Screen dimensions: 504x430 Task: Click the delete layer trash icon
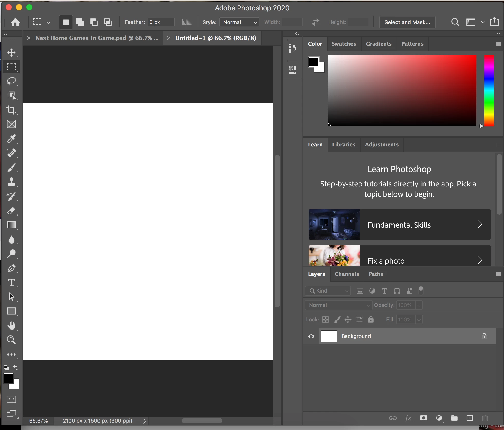coord(485,418)
